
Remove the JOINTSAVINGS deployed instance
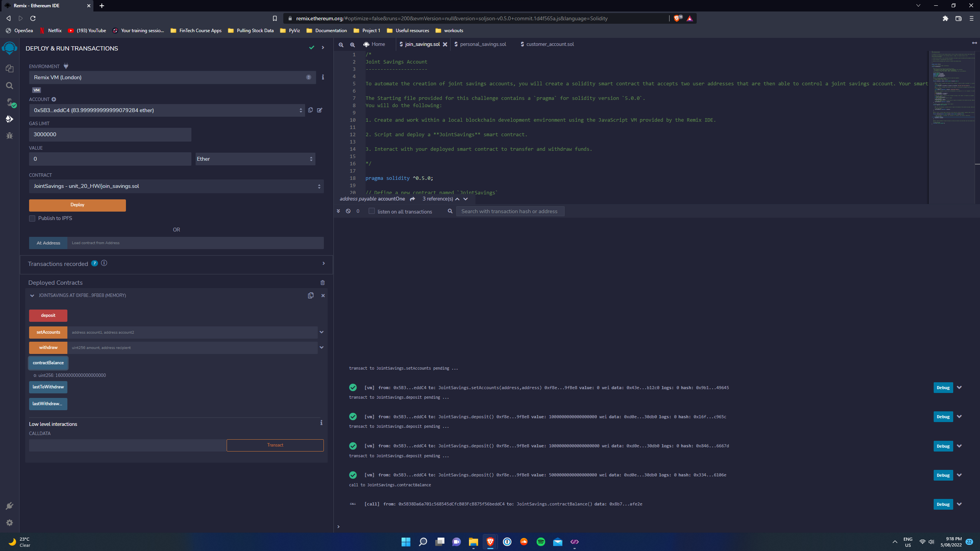pyautogui.click(x=323, y=295)
